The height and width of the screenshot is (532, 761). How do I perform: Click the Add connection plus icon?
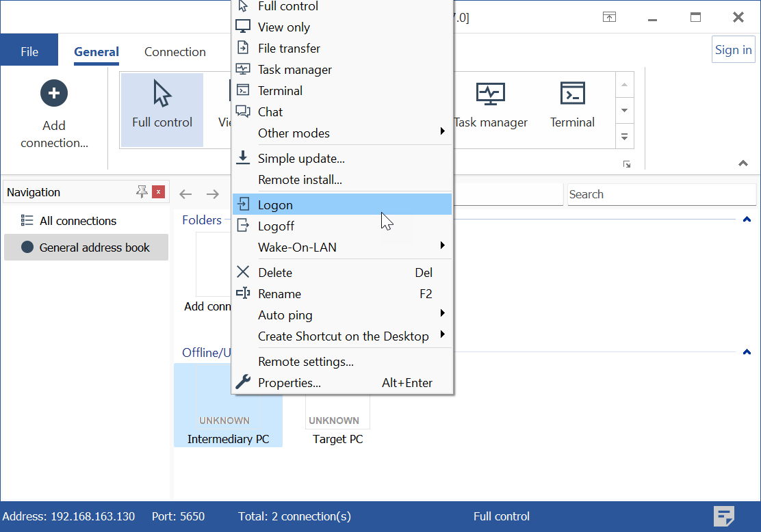coord(54,93)
